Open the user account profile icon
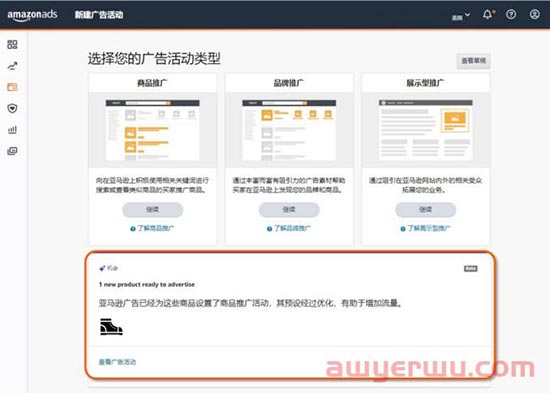This screenshot has height=393, width=550. (x=535, y=14)
